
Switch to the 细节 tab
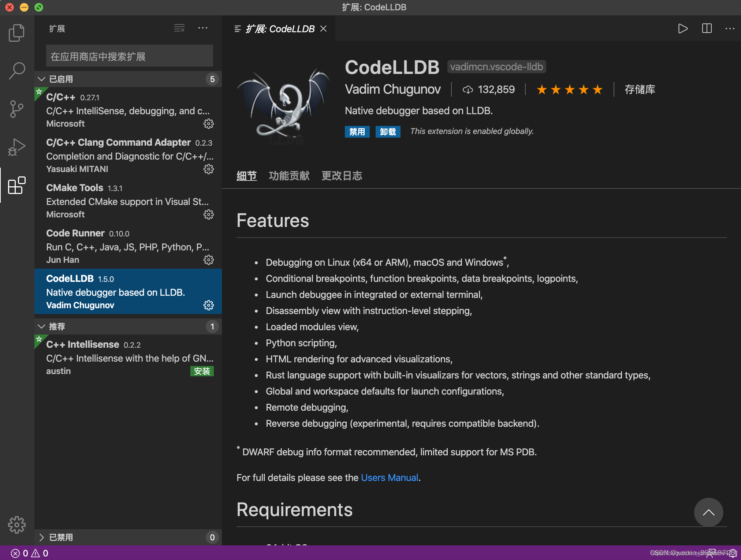[x=246, y=176]
